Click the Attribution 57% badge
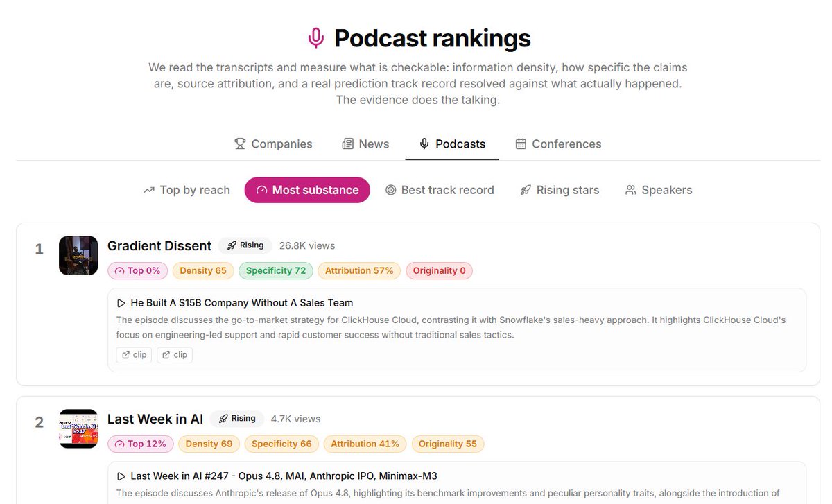 359,271
